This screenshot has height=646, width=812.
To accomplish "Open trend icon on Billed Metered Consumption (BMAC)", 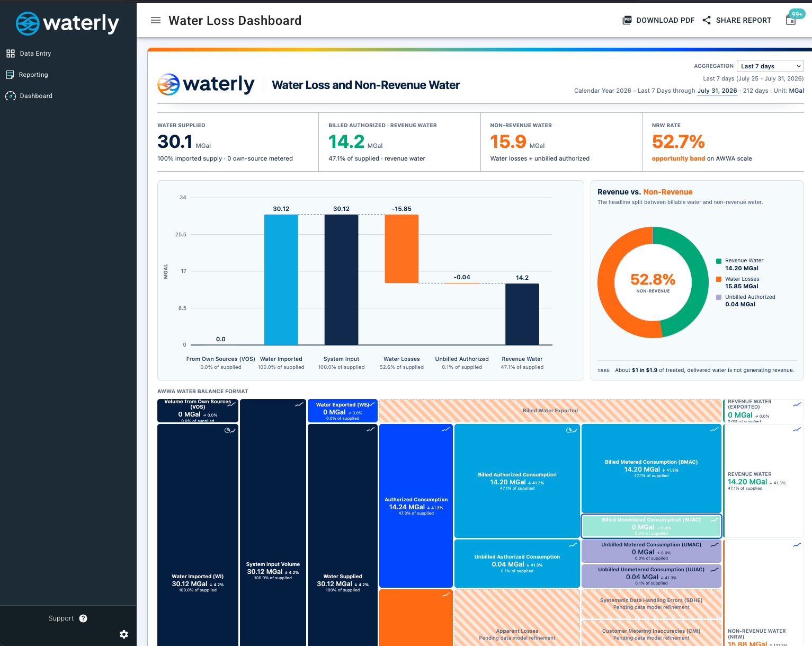I will click(x=715, y=429).
